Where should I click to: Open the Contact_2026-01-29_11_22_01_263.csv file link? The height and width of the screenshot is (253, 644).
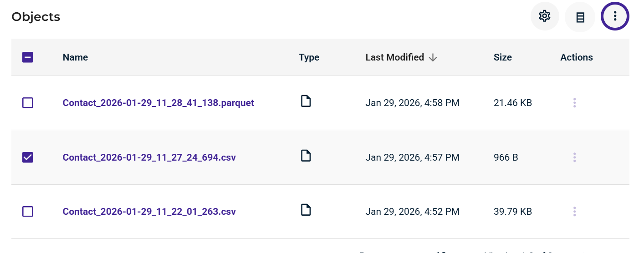(x=149, y=212)
